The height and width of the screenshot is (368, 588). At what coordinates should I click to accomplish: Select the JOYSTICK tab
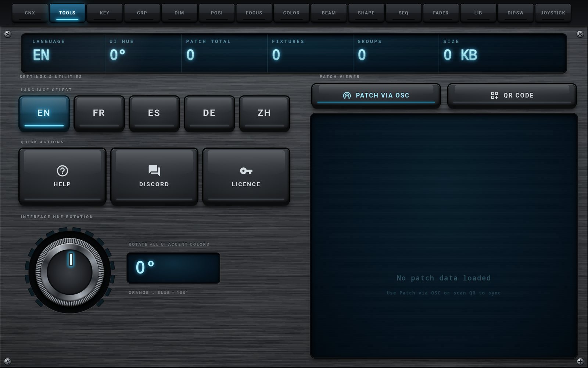tap(553, 13)
